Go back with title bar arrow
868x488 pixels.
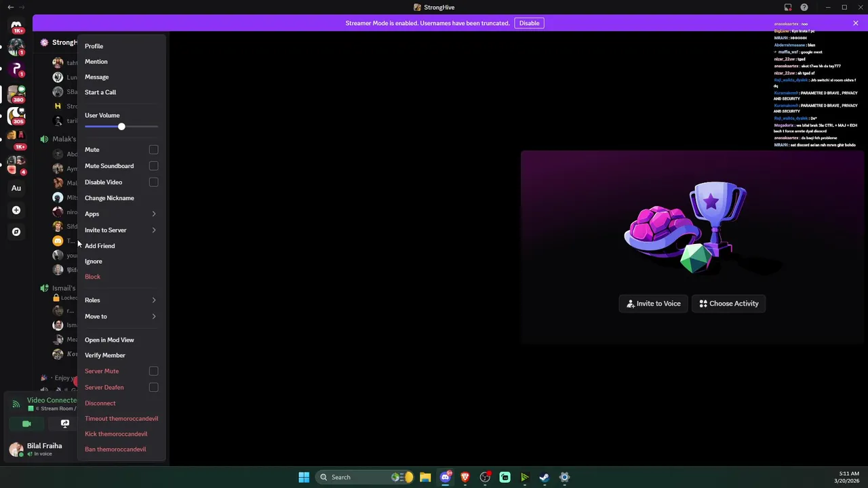point(10,7)
